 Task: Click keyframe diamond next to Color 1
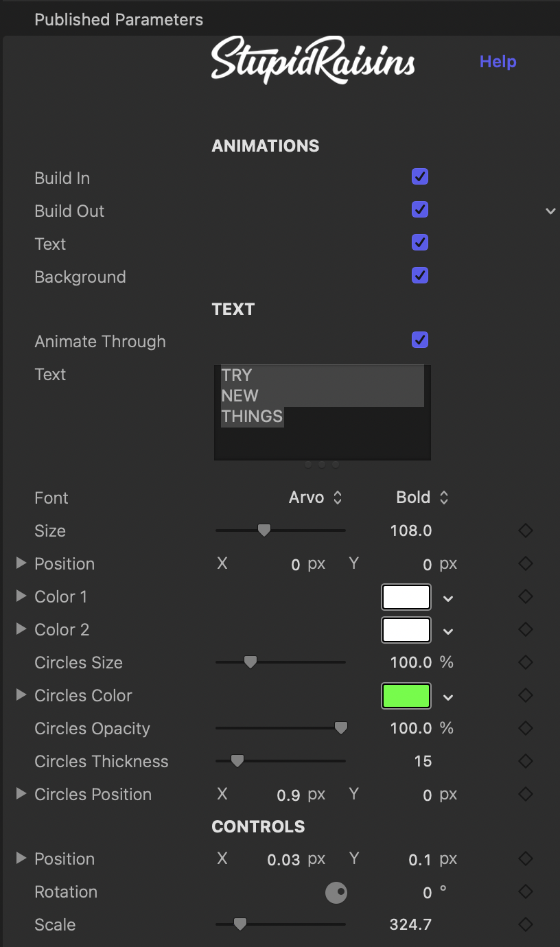pos(526,596)
